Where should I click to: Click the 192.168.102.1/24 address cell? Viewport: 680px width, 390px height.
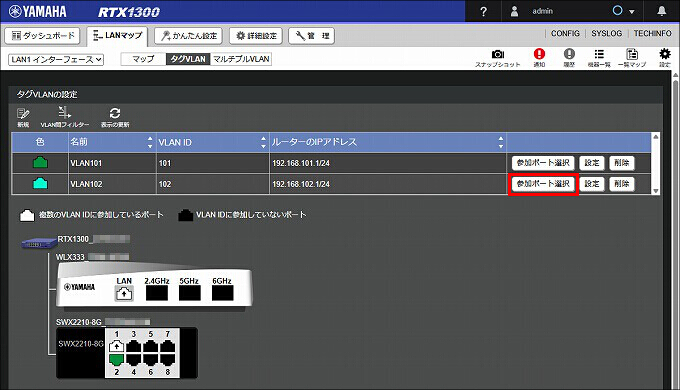coord(388,184)
